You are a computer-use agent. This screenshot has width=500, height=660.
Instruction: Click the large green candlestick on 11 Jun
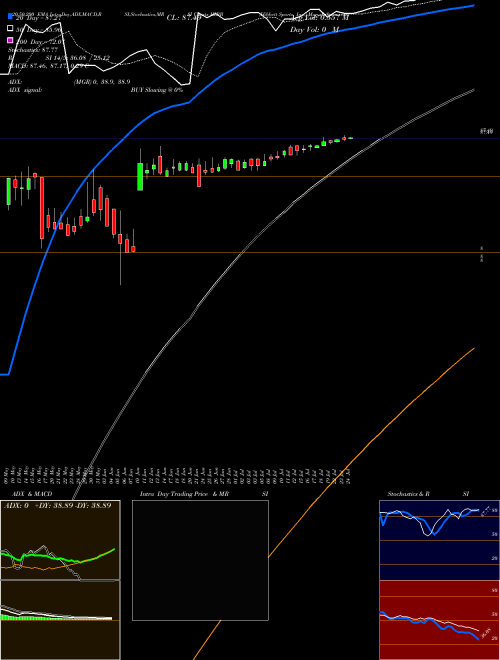140,177
